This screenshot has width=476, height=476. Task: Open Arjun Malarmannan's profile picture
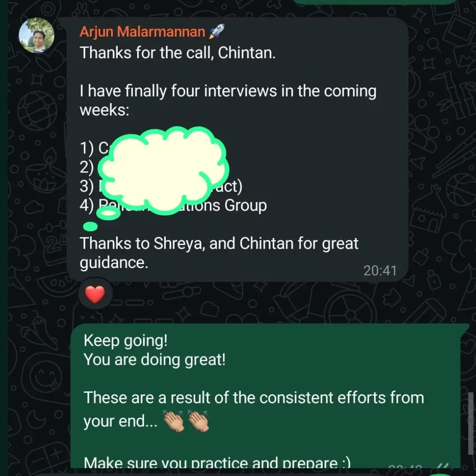pyautogui.click(x=37, y=35)
